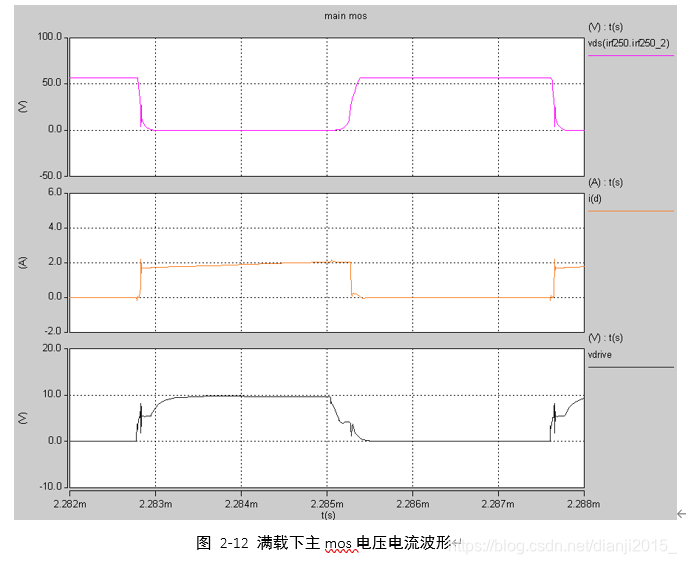This screenshot has height=564, width=686.
Task: Click the 2.288m time axis label
Action: pos(584,504)
